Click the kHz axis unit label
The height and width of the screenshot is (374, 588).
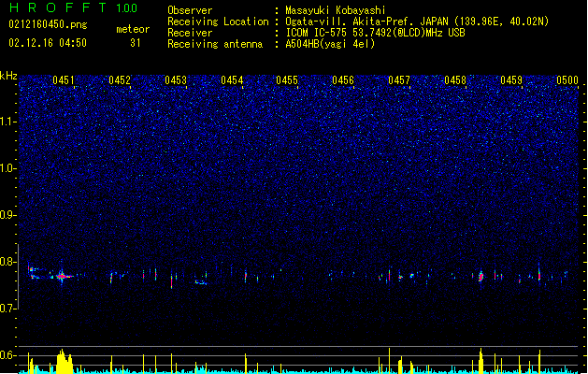point(8,76)
